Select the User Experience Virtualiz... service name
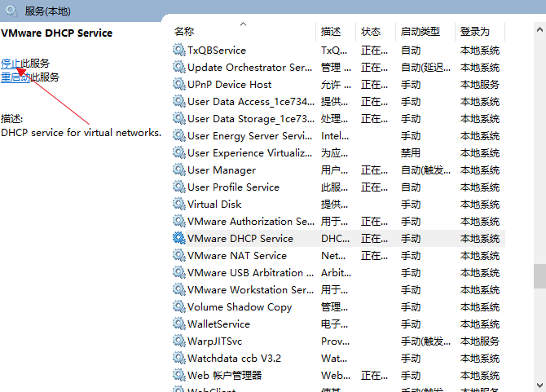The image size is (546, 392). click(x=249, y=153)
